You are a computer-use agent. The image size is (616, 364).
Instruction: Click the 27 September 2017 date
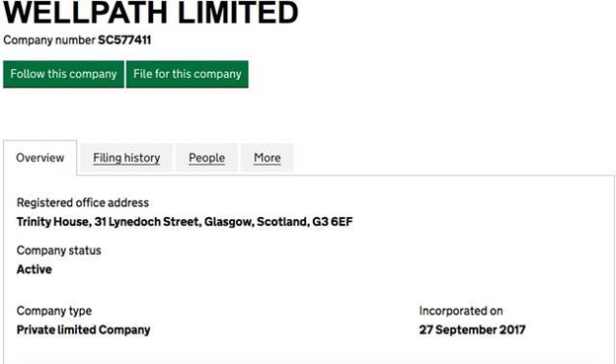coord(472,329)
